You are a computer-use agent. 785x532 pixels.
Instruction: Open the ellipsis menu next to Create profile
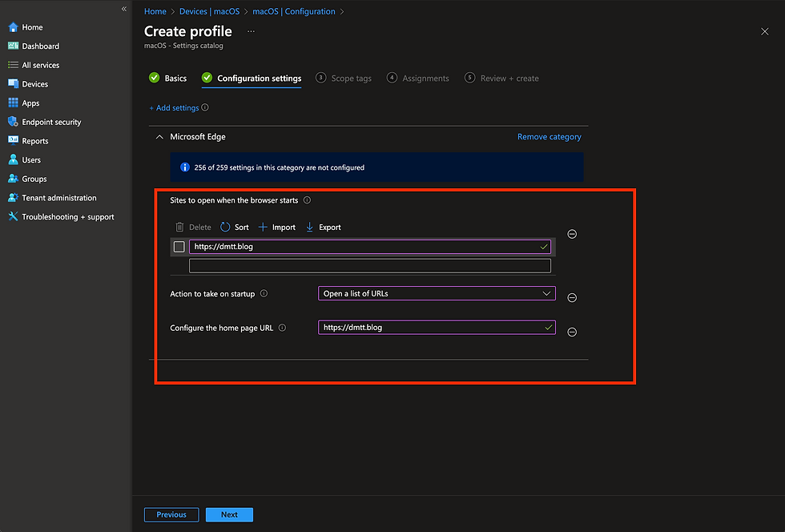pyautogui.click(x=251, y=31)
